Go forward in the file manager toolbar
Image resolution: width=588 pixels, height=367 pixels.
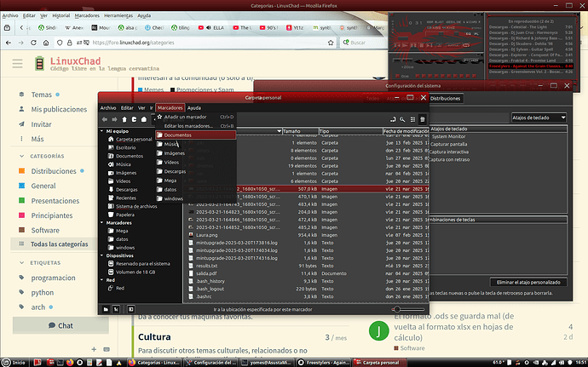pos(114,119)
